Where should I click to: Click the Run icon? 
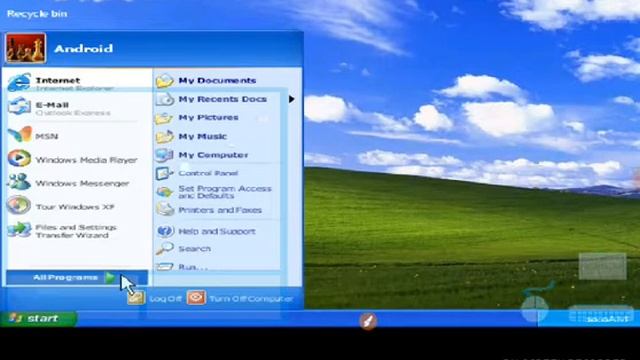[x=164, y=267]
